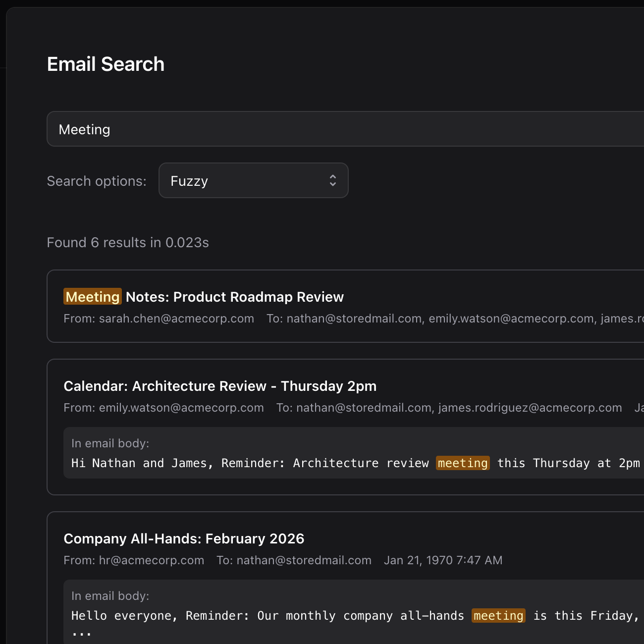The height and width of the screenshot is (644, 644).
Task: Click the Jan 21, 1970 7:47 AM timestamp
Action: (443, 560)
